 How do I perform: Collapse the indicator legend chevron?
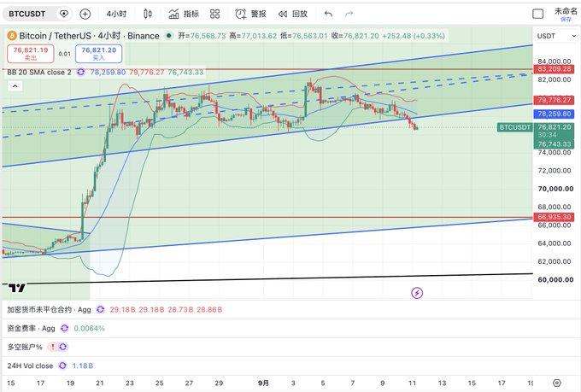15,86
